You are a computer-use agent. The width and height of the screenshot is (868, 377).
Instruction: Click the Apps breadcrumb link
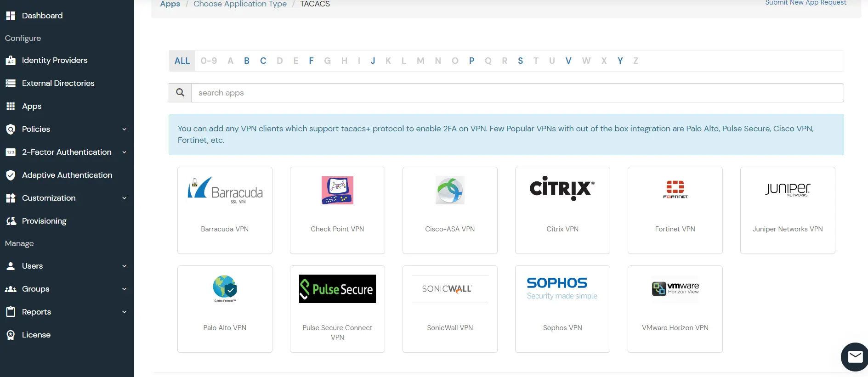(170, 4)
